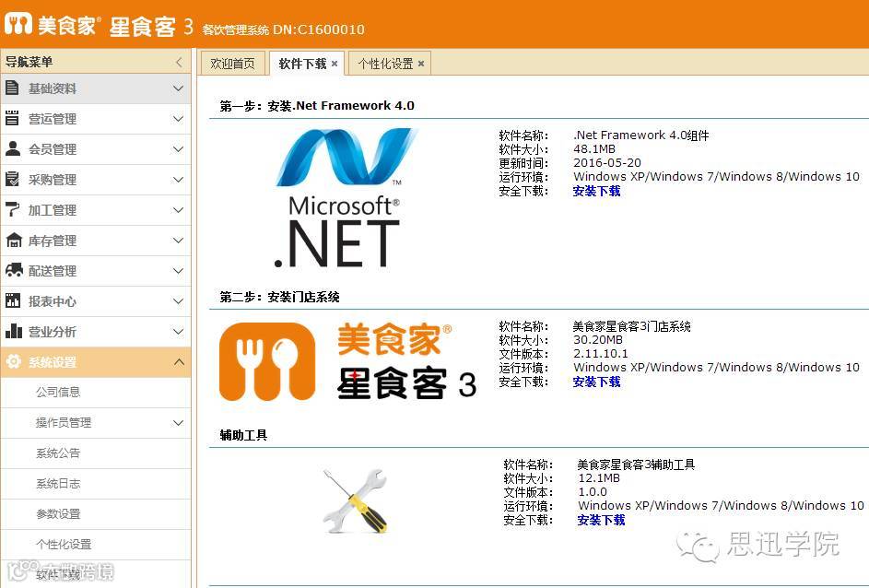Select the 报表中心 menu label

tap(53, 301)
